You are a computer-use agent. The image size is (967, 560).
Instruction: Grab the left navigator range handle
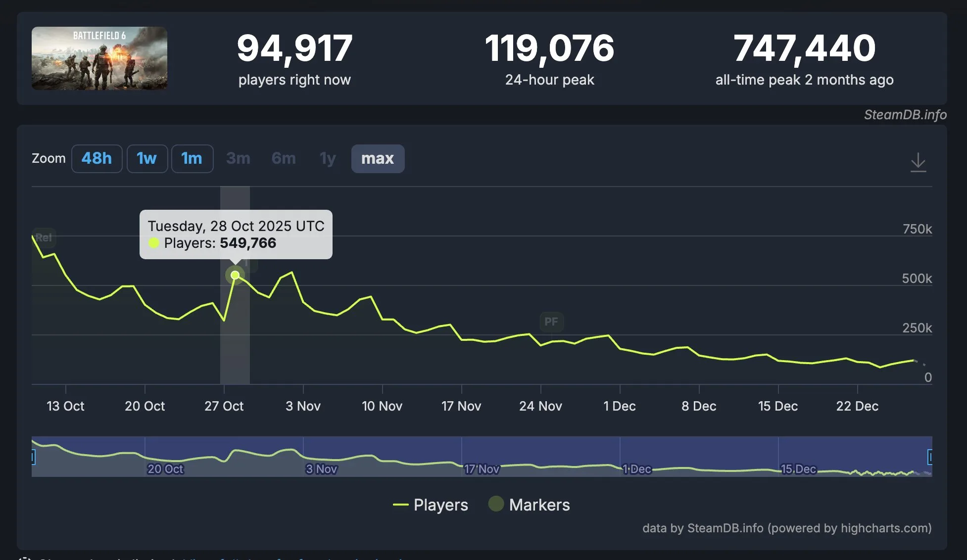(33, 457)
